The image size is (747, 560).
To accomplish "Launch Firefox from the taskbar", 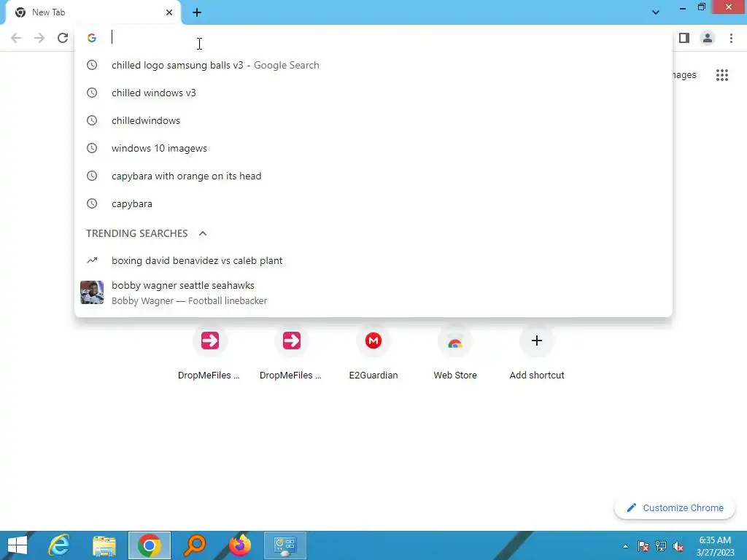I will point(240,545).
